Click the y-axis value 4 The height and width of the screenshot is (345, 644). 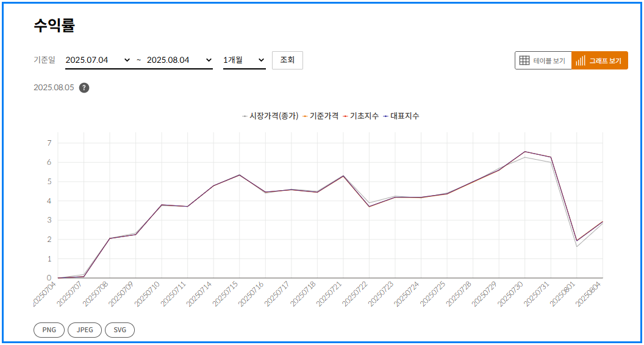click(49, 201)
